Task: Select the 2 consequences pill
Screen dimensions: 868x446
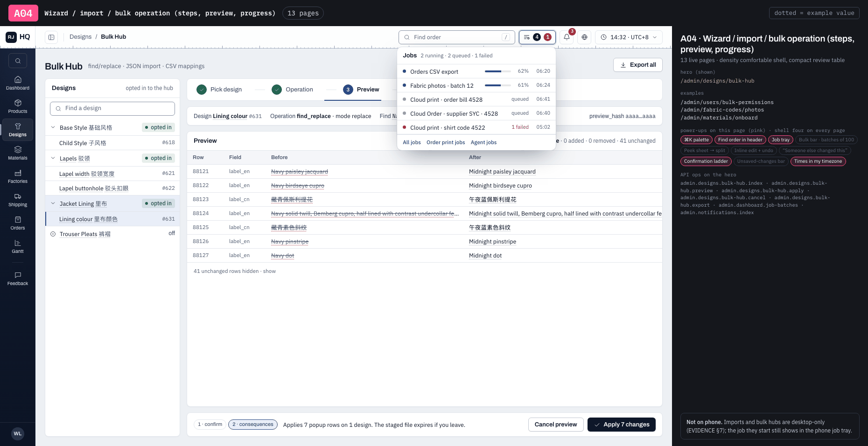Action: tap(253, 425)
